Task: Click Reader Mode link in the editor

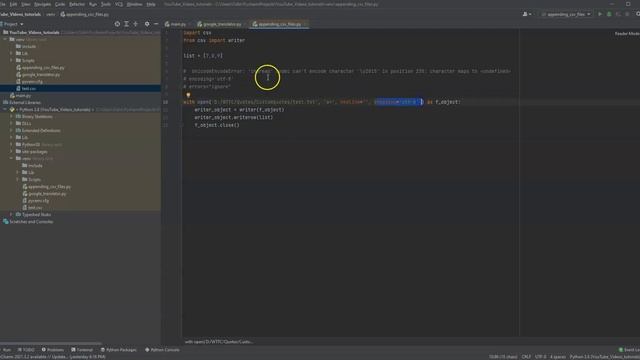Action: click(627, 33)
